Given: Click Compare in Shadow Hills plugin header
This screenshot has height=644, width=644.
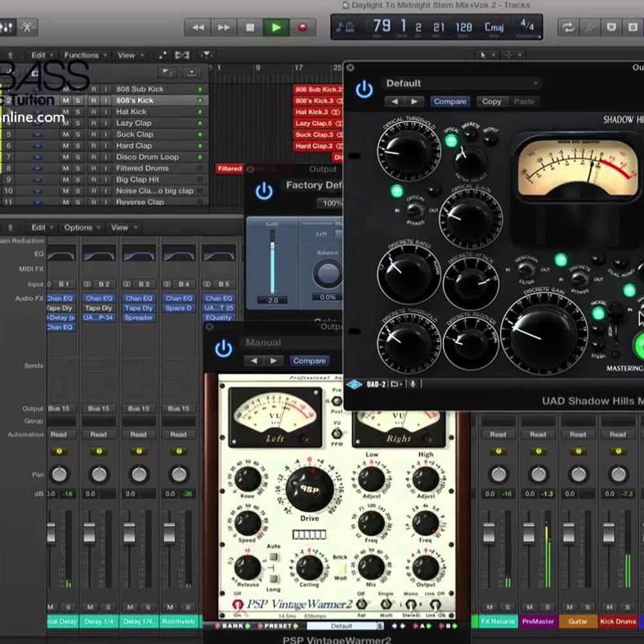Looking at the screenshot, I should tap(450, 102).
